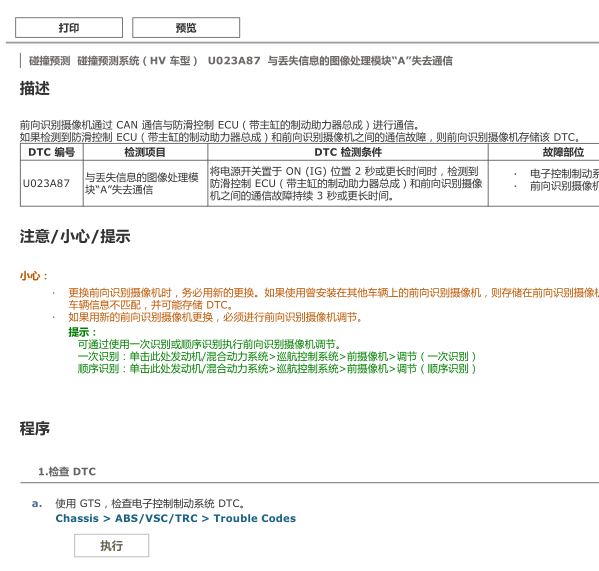The width and height of the screenshot is (599, 571).
Task: Click the step letter a. marker
Action: tap(37, 503)
